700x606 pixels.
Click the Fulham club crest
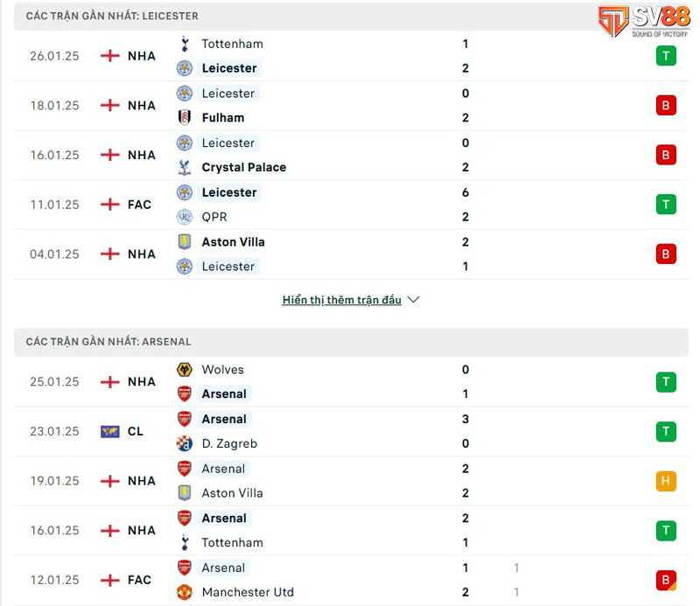tap(185, 117)
